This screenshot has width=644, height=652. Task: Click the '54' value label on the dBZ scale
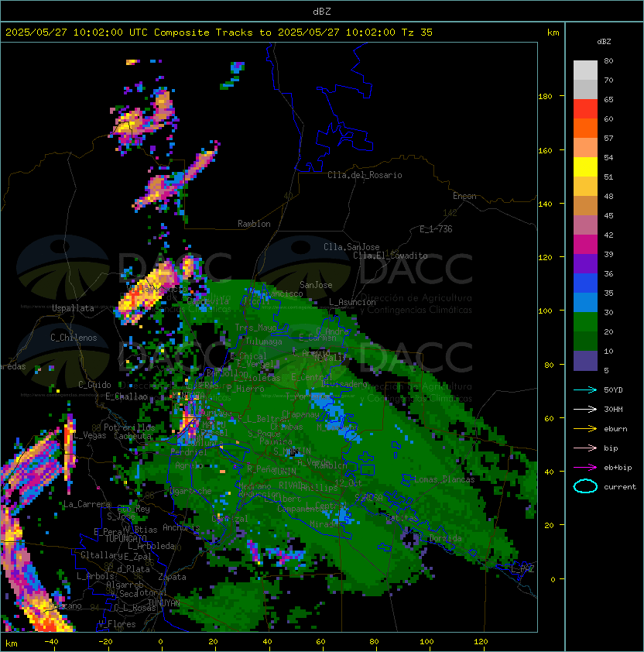608,158
